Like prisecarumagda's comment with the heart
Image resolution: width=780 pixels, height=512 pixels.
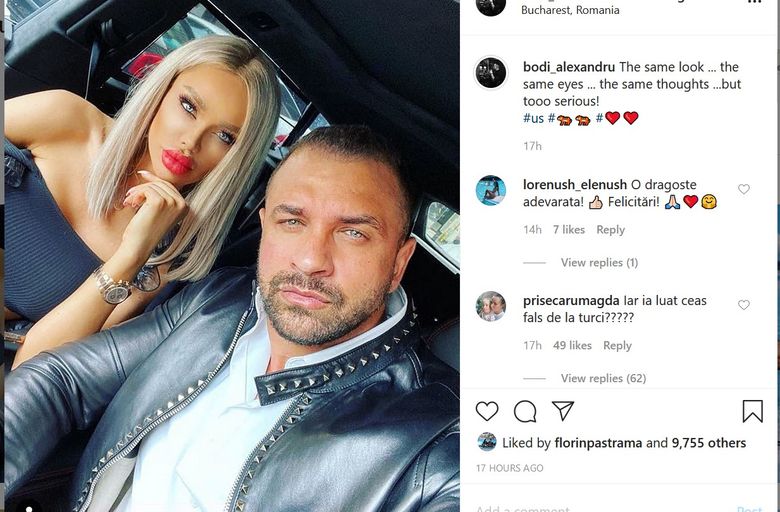pyautogui.click(x=744, y=305)
